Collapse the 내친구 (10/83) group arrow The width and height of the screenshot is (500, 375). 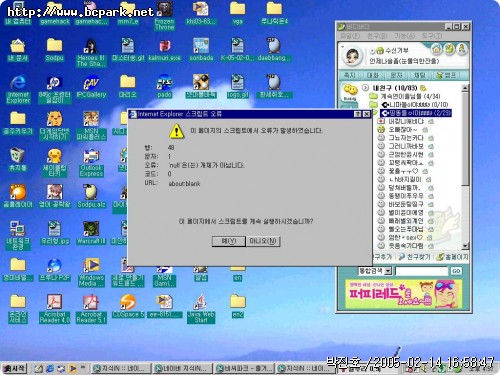click(x=365, y=88)
